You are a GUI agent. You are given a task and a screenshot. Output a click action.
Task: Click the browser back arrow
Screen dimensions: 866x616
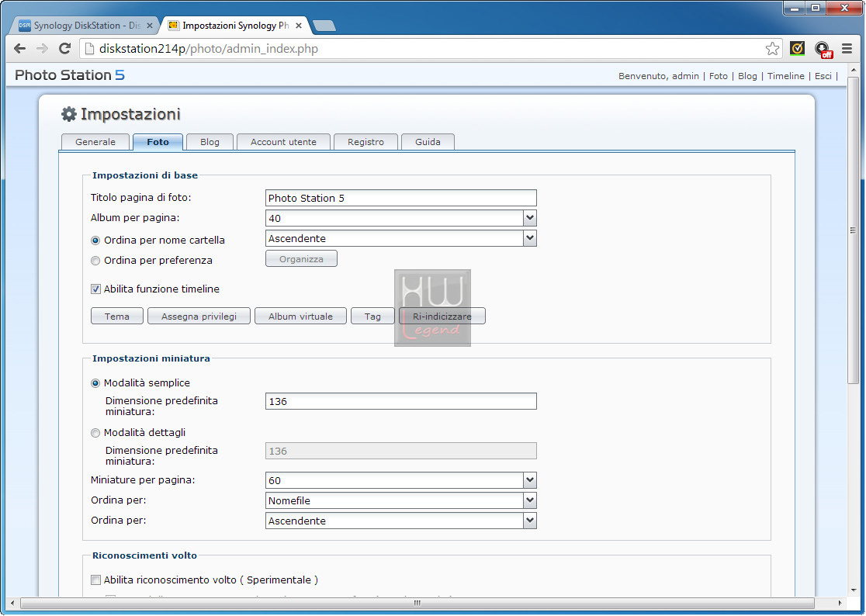click(x=20, y=49)
